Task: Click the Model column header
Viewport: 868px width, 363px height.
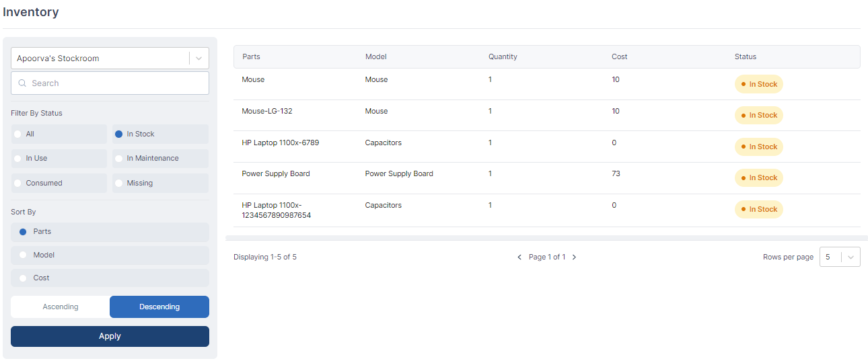Action: [376, 57]
